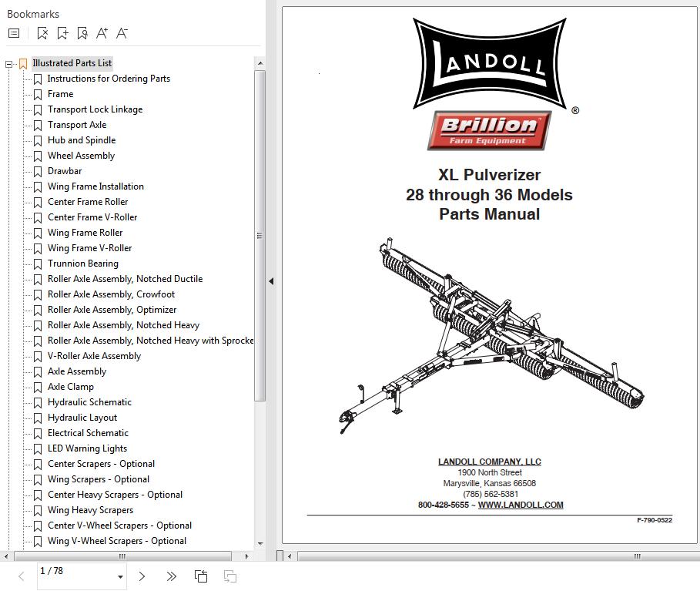Click the bookmark icon beside Wing Scrapers - Optional
Viewport: 700px width, 591px height.
38,480
